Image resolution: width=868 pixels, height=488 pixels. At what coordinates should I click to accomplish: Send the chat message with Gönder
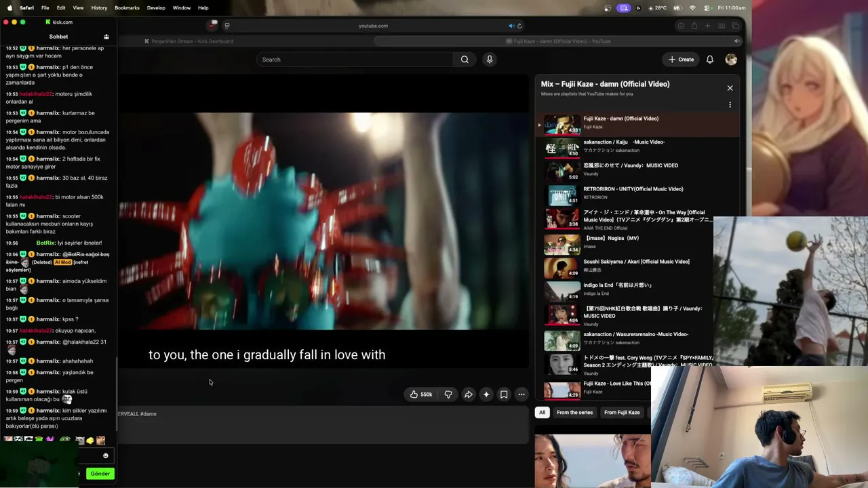point(100,474)
